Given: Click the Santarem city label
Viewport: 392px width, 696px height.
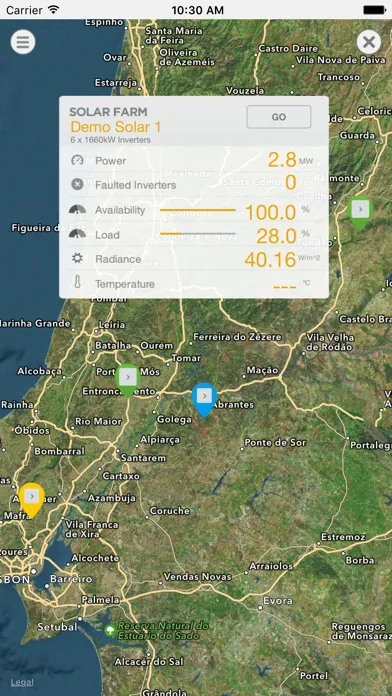Looking at the screenshot, I should [x=143, y=458].
